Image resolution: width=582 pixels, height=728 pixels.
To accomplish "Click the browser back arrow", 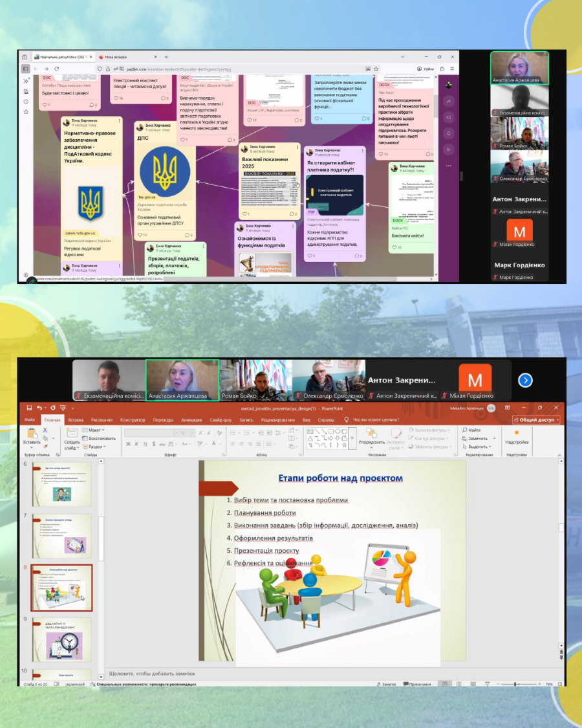I will coord(36,69).
